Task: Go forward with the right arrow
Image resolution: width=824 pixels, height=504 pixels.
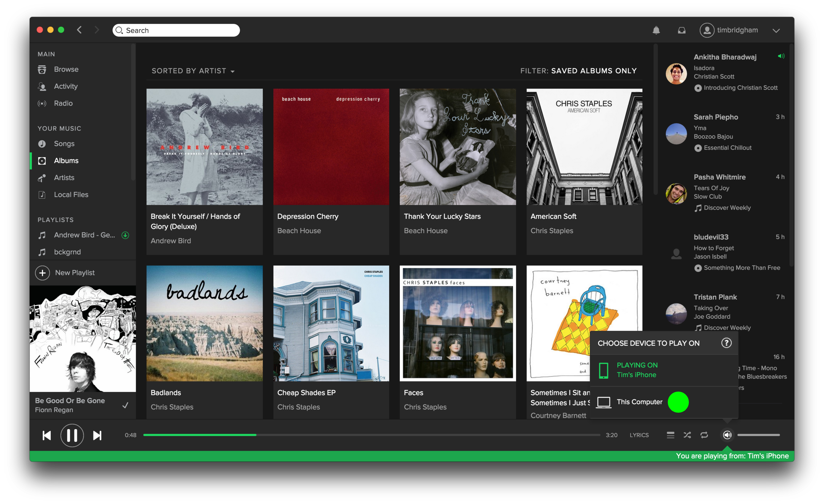Action: (x=97, y=30)
